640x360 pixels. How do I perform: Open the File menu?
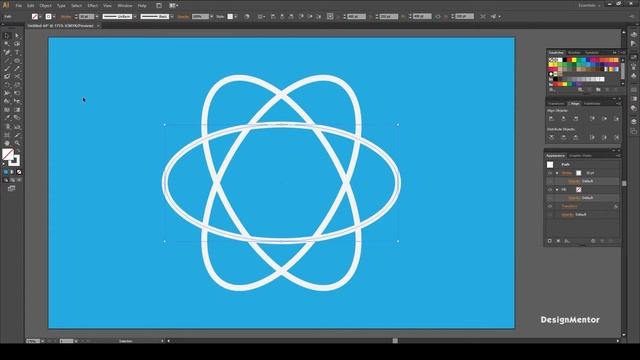click(19, 6)
